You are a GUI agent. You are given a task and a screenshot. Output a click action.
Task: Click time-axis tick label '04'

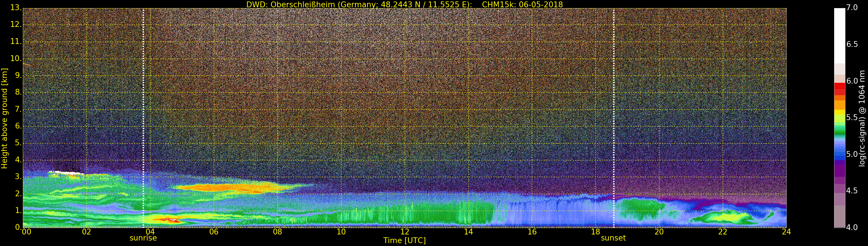150,232
